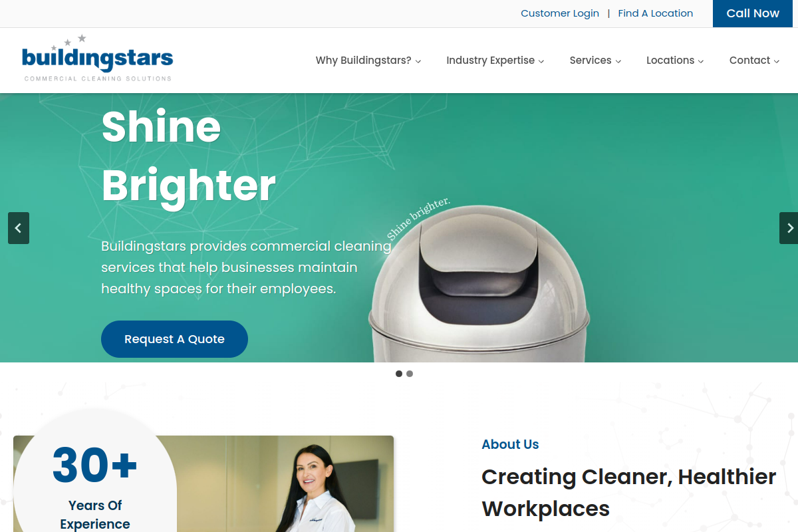
Task: Advance to the next hero slide arrow
Action: pos(789,228)
